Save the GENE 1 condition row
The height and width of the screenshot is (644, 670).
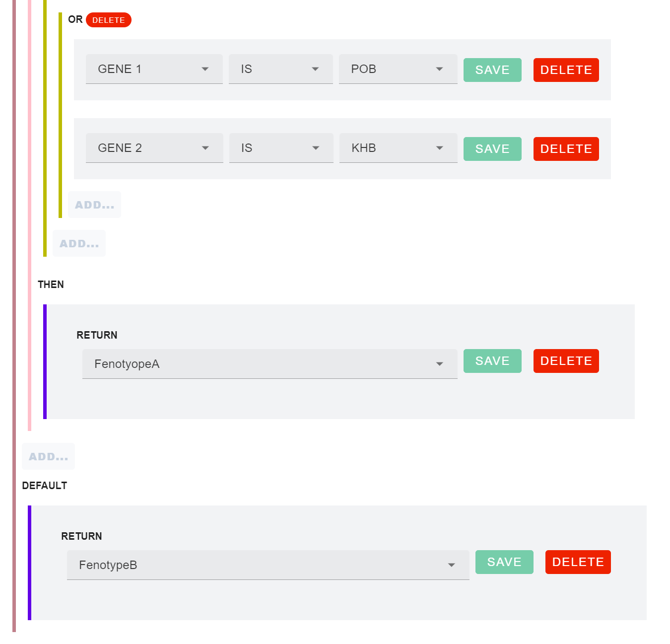pos(492,70)
